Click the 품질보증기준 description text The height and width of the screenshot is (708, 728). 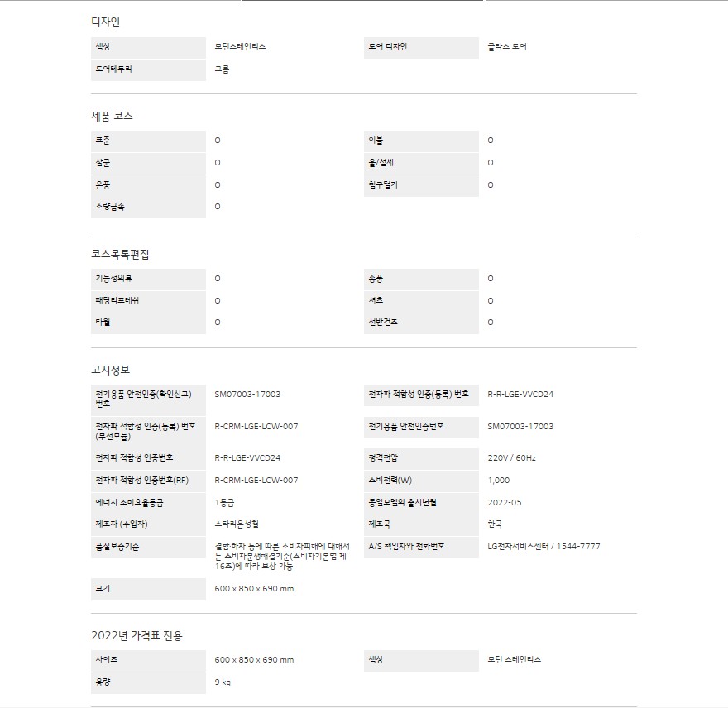282,555
